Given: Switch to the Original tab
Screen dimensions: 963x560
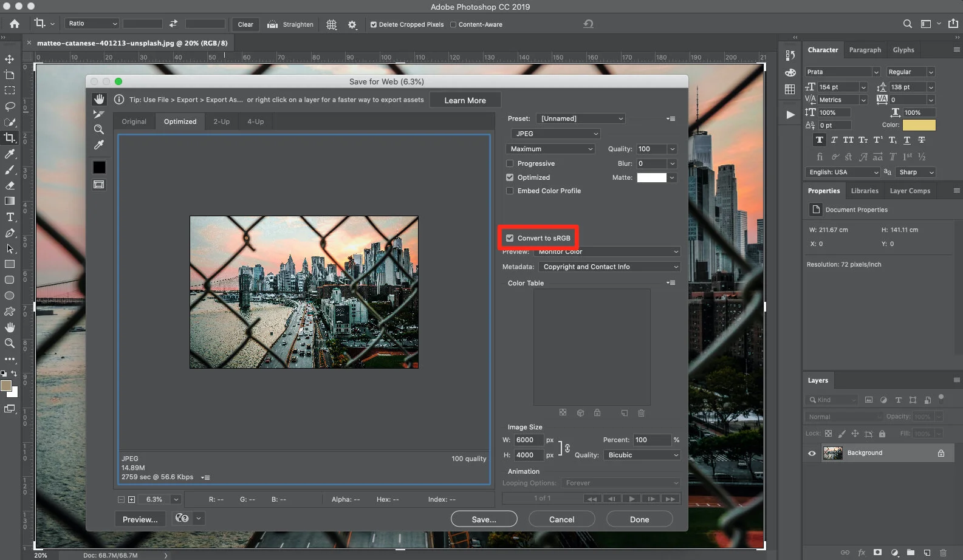Looking at the screenshot, I should tap(134, 121).
